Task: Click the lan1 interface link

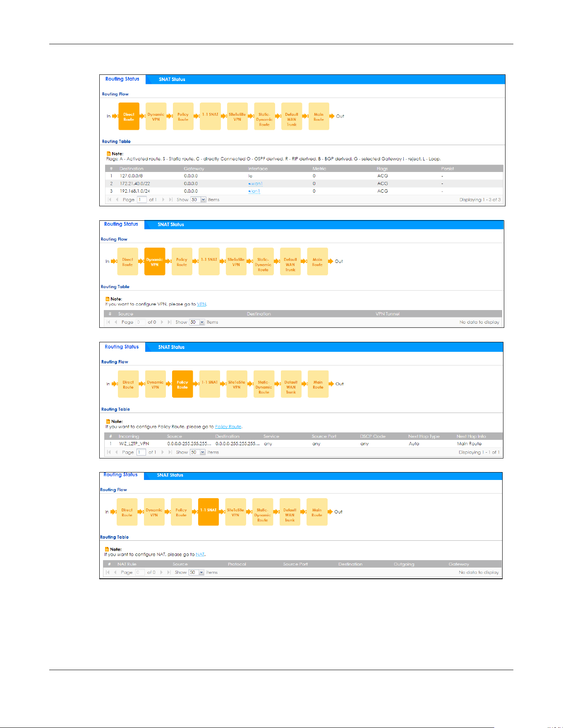Action: [x=254, y=191]
